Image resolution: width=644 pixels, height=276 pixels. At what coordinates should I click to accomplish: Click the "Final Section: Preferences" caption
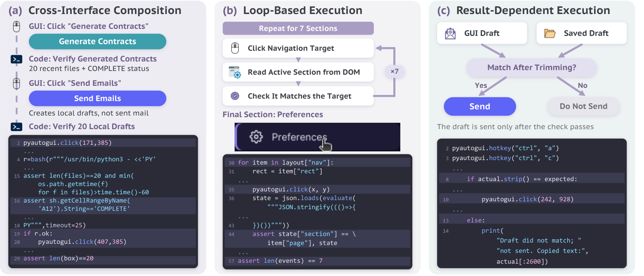(273, 114)
